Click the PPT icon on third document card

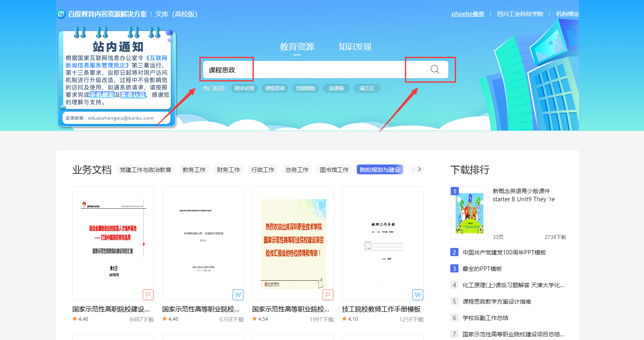[328, 295]
